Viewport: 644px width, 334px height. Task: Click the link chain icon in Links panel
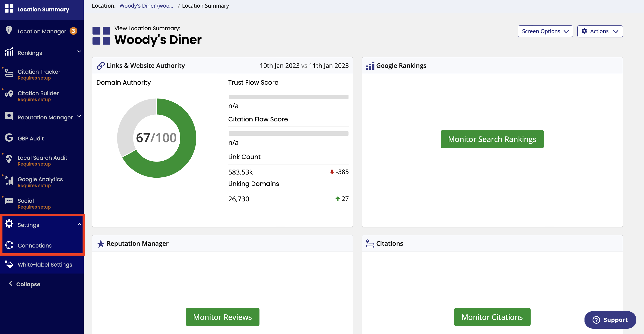100,66
